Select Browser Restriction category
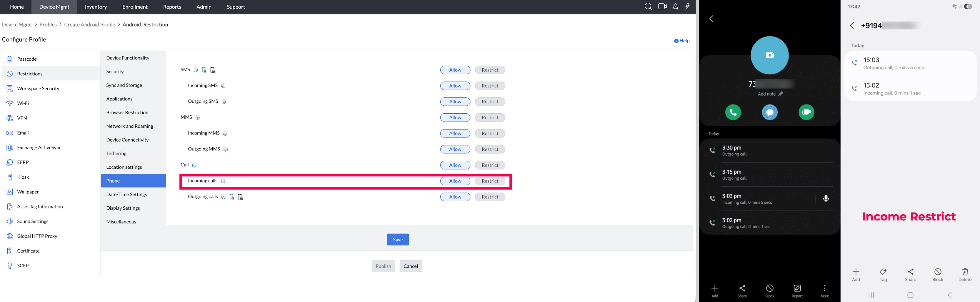 127,113
